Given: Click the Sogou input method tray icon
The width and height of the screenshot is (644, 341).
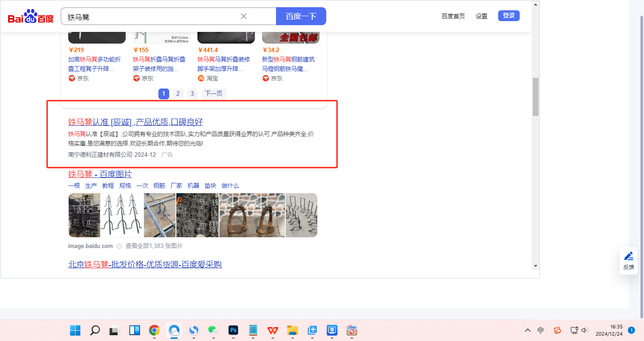Looking at the screenshot, I should click(x=557, y=330).
